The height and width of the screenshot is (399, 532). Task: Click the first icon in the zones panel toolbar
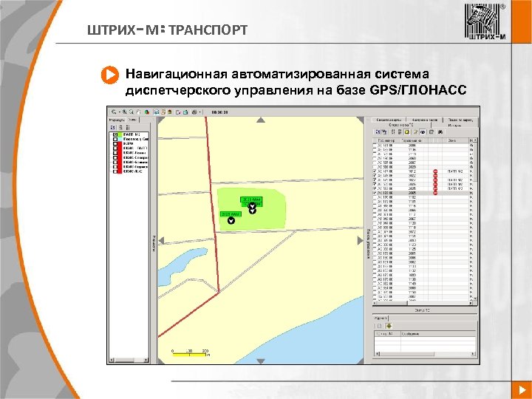[112, 127]
